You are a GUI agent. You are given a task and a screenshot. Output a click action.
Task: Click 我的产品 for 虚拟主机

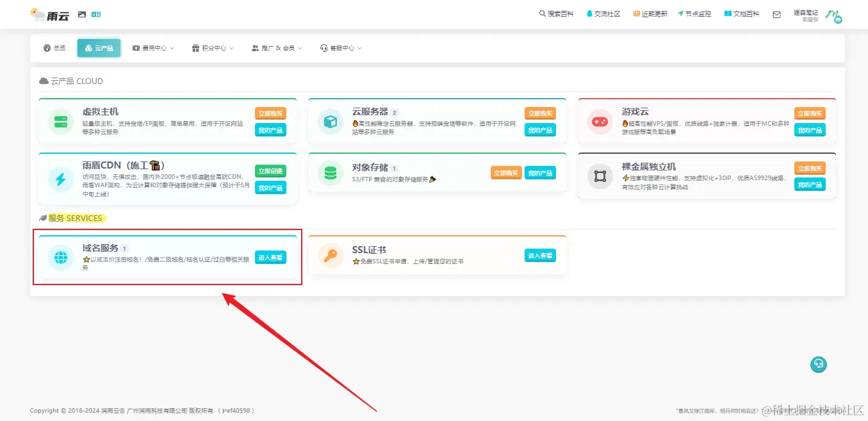coord(270,130)
